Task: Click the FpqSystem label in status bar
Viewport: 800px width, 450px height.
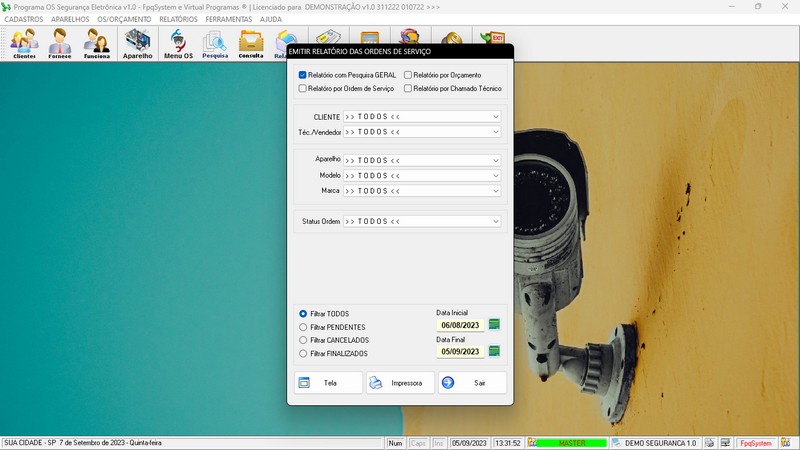Action: [756, 443]
